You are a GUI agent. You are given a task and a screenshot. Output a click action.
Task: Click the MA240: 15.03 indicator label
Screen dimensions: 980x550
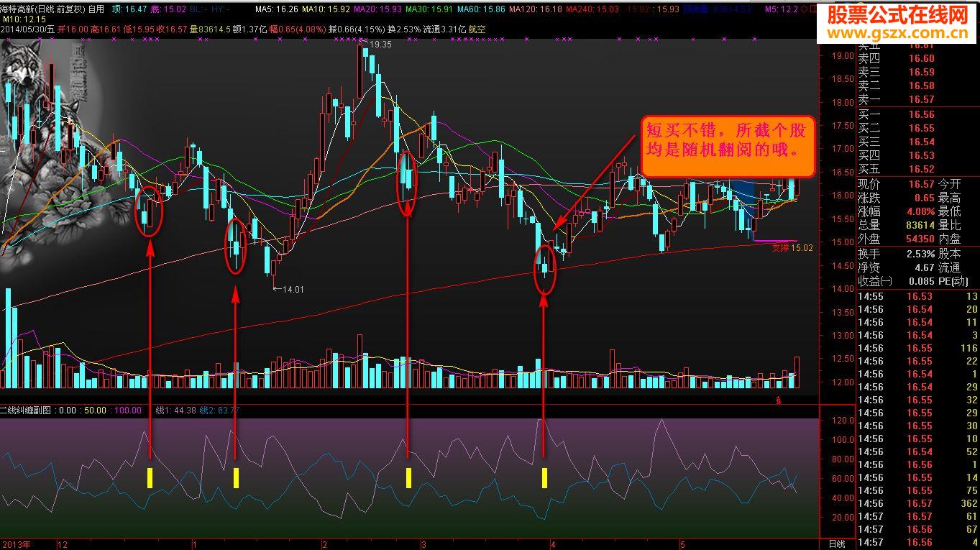(x=592, y=9)
